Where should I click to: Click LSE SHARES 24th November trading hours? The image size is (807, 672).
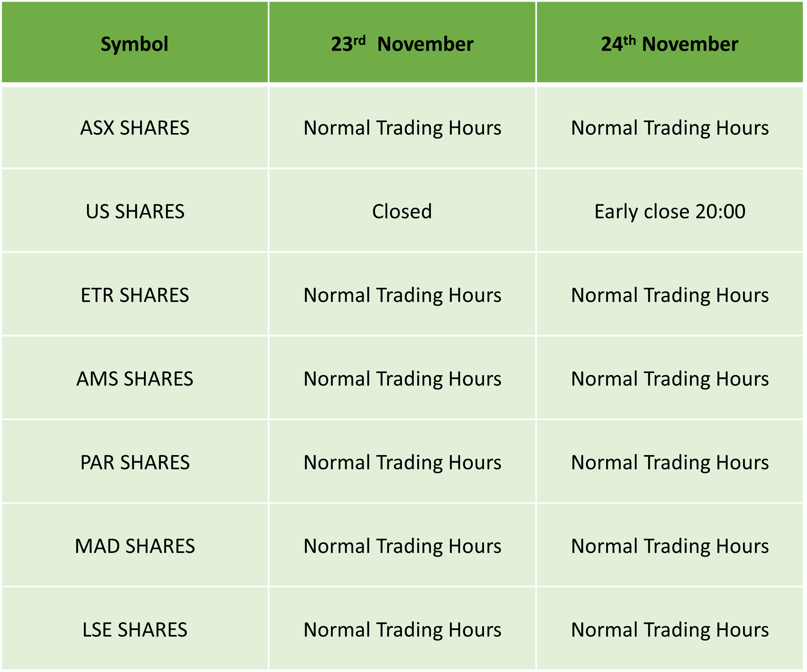670,629
